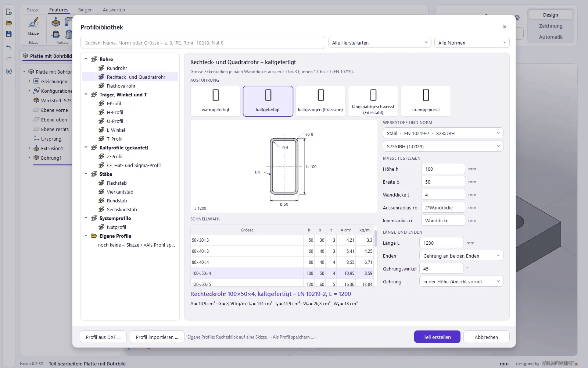Click the open folder icon in left sidebar
Screen dimensions: 588x368
click(9, 23)
